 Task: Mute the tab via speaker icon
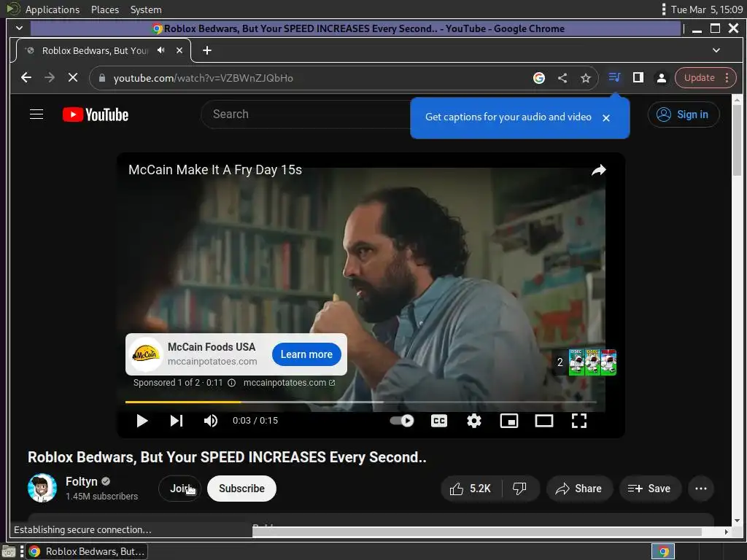[x=161, y=50]
